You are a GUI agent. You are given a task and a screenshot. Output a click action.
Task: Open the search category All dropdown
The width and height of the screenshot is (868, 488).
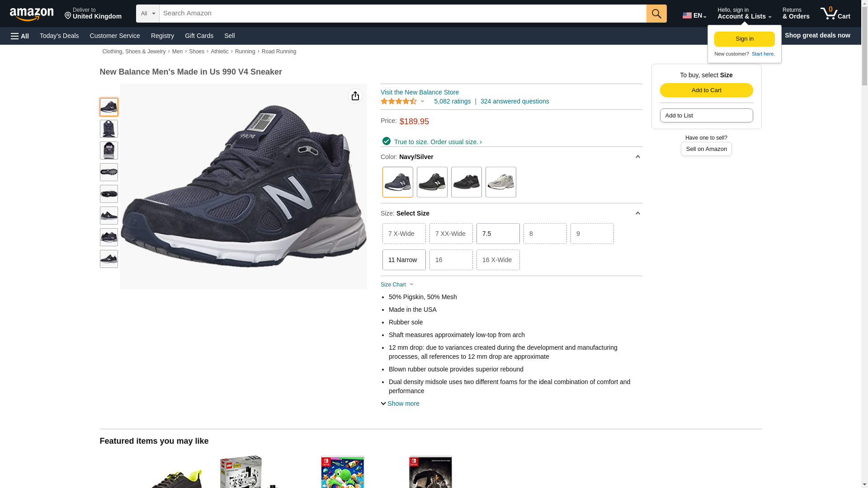click(147, 14)
